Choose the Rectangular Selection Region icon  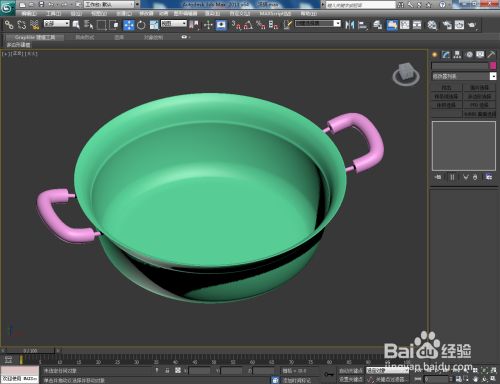(x=101, y=25)
